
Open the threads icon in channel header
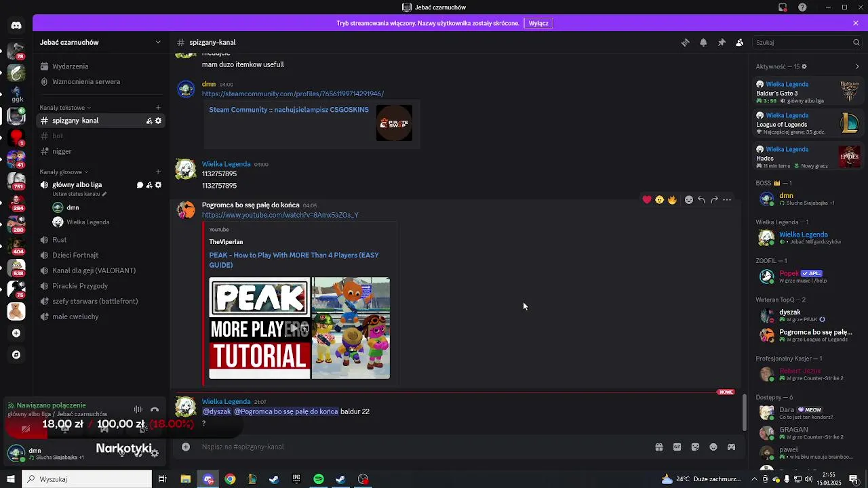[x=685, y=42]
